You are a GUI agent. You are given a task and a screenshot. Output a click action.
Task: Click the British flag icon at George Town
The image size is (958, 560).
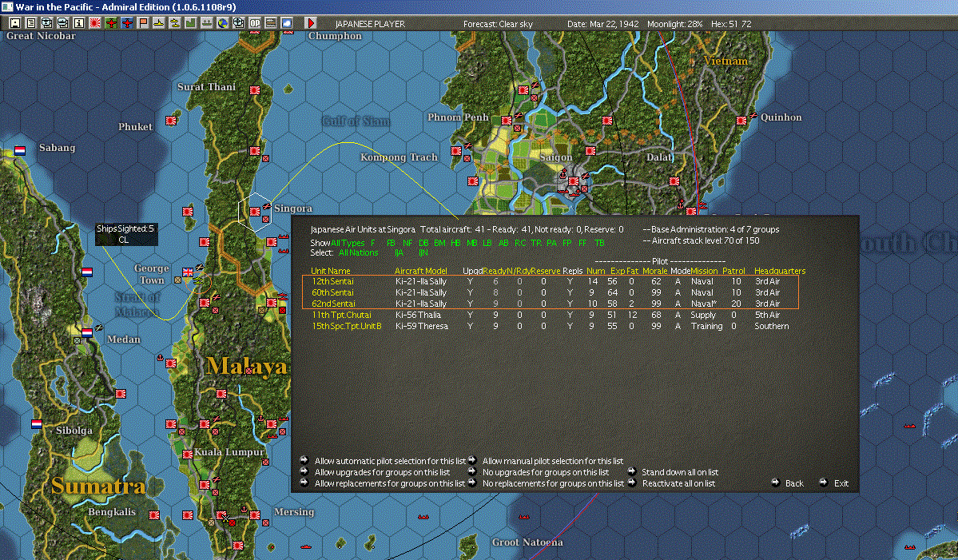[189, 272]
